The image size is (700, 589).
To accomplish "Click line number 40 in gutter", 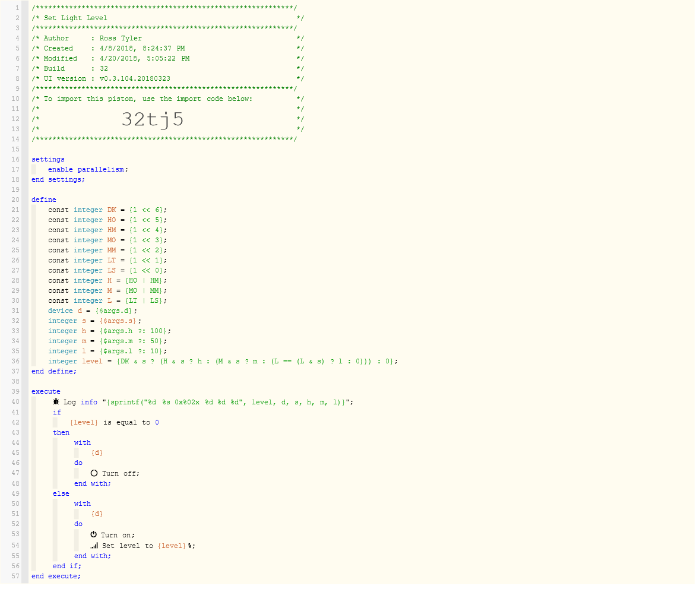I will tap(15, 402).
